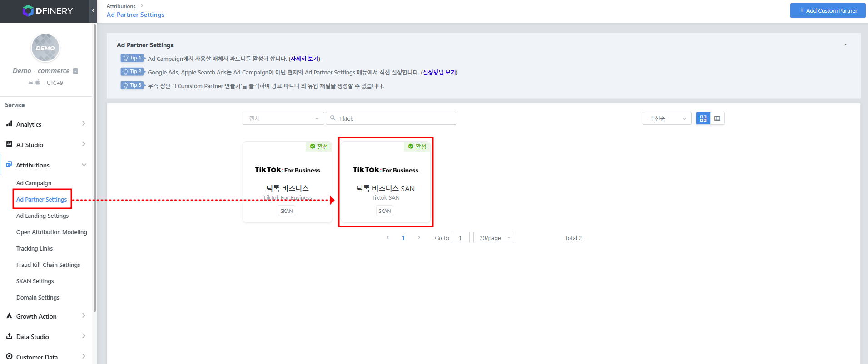Click the Go to page input
The width and height of the screenshot is (868, 364).
[x=460, y=238]
